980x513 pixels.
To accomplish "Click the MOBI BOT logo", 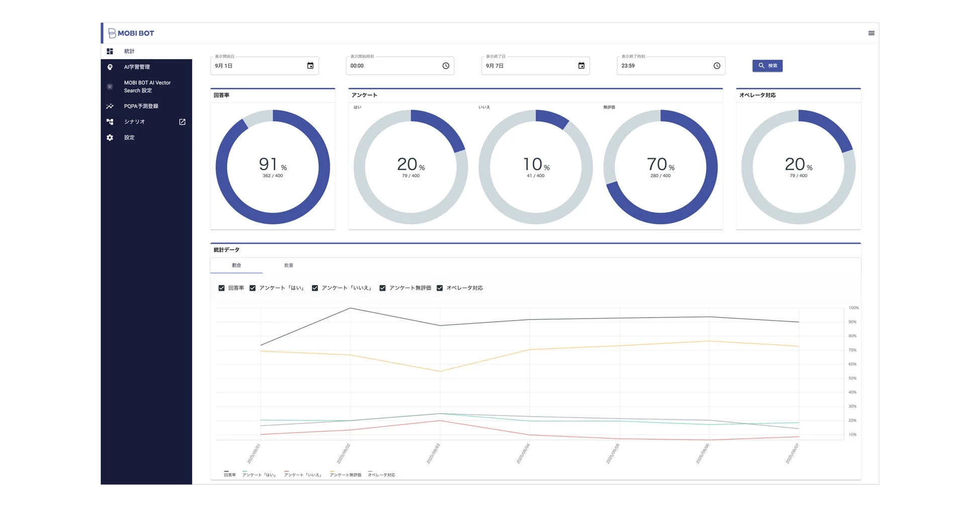I will (132, 33).
